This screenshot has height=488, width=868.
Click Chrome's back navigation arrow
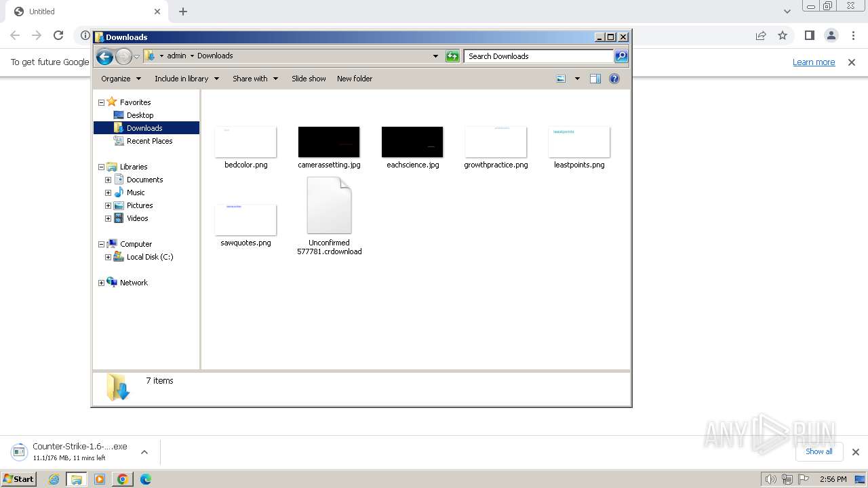click(15, 35)
